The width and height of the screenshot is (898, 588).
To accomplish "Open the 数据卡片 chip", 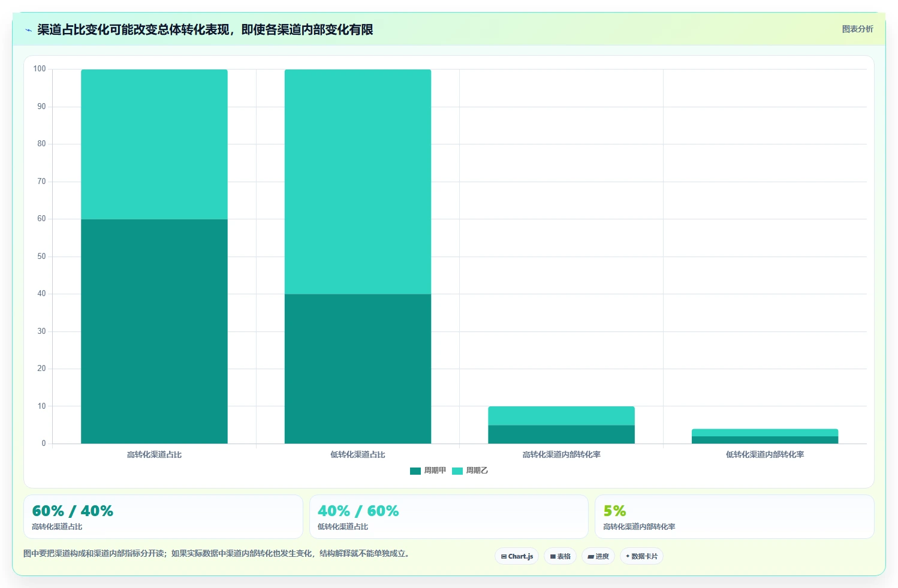I will click(641, 556).
